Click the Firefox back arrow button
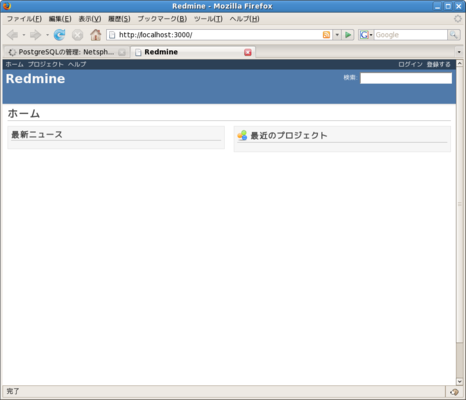This screenshot has width=466, height=400. [12, 35]
